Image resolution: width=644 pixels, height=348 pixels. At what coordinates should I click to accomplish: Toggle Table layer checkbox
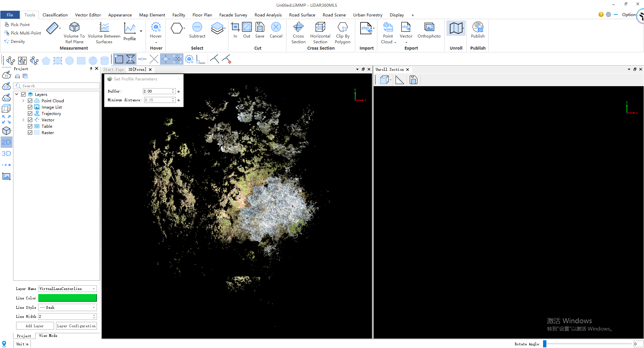pos(30,126)
